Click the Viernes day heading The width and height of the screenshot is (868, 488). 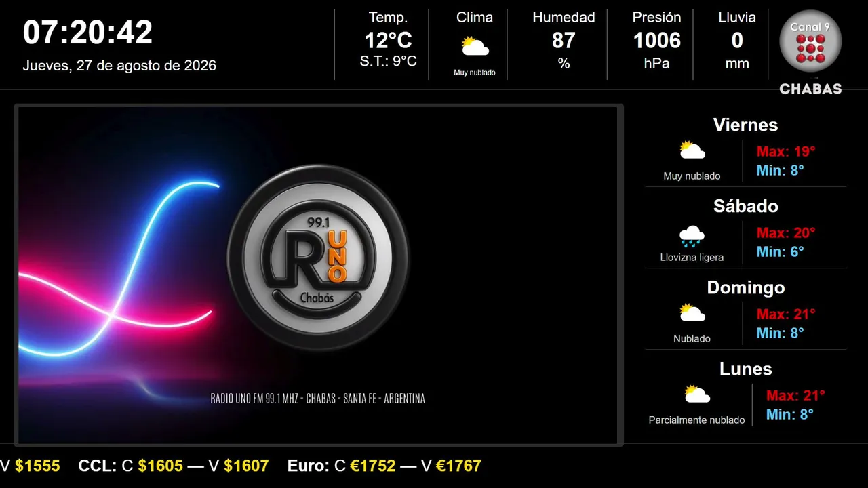tap(746, 125)
